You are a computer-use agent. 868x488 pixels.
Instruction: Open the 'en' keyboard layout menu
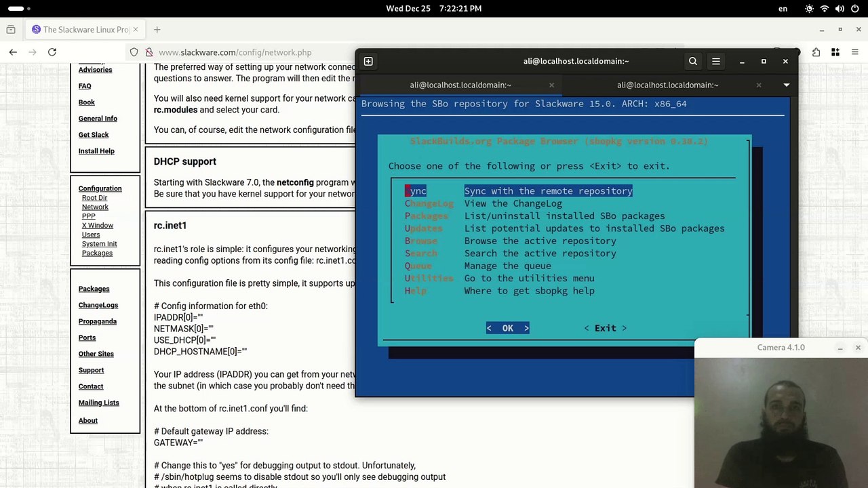[x=783, y=9]
